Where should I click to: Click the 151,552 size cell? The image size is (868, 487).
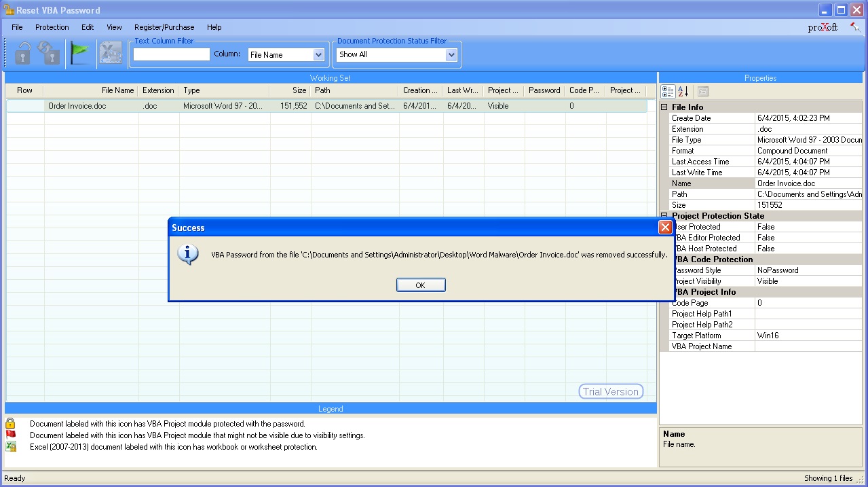(x=290, y=106)
